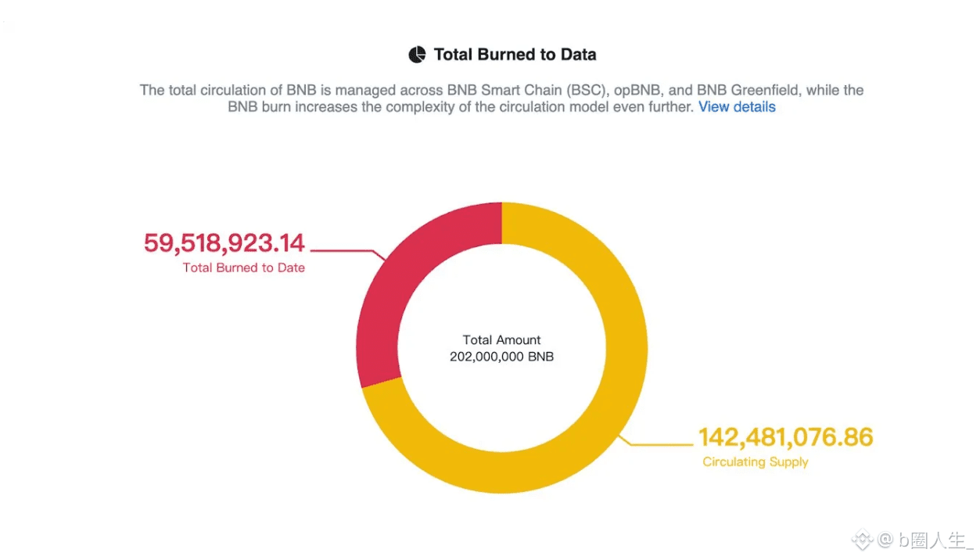Click the pie chart icon beside title
The width and height of the screenshot is (980, 560).
pyautogui.click(x=417, y=55)
